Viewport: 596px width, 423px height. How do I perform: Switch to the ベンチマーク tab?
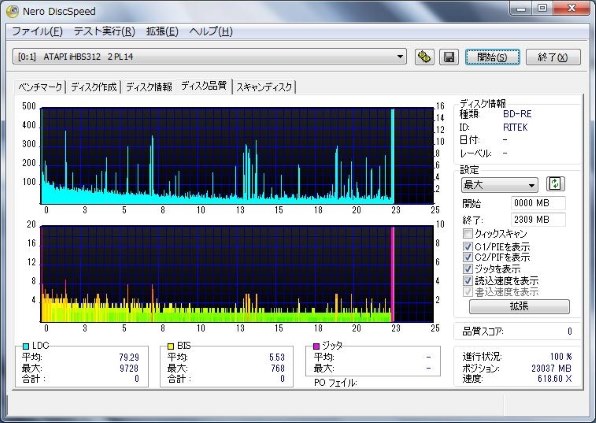[x=40, y=87]
